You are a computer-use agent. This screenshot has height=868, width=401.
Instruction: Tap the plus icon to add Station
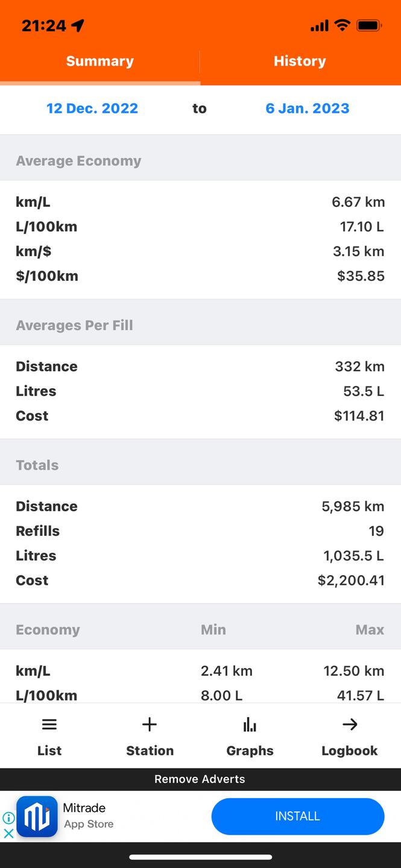pyautogui.click(x=150, y=725)
